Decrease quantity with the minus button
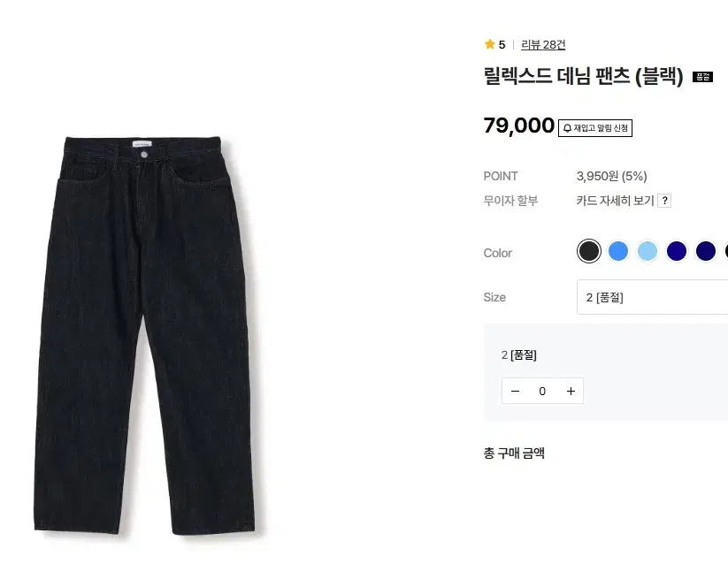 click(516, 391)
